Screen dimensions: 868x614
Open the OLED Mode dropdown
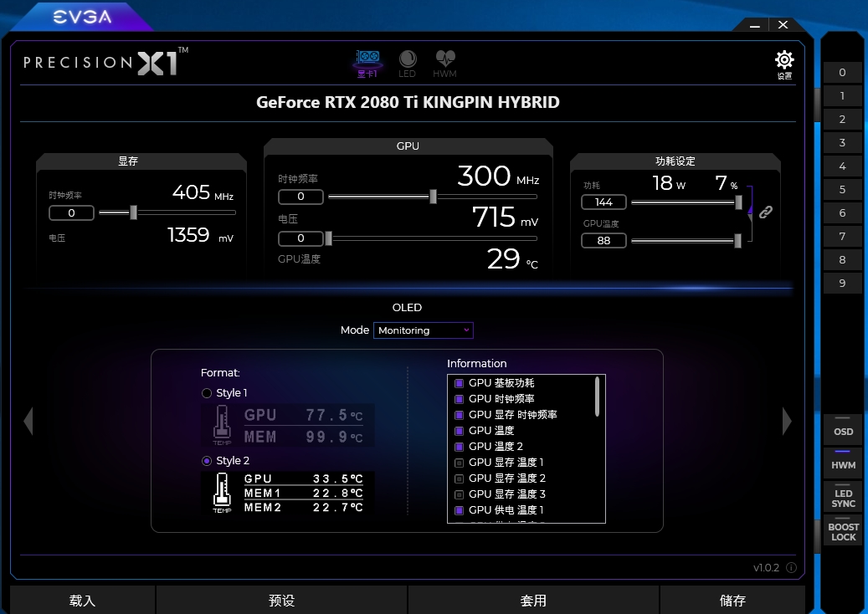tap(424, 330)
